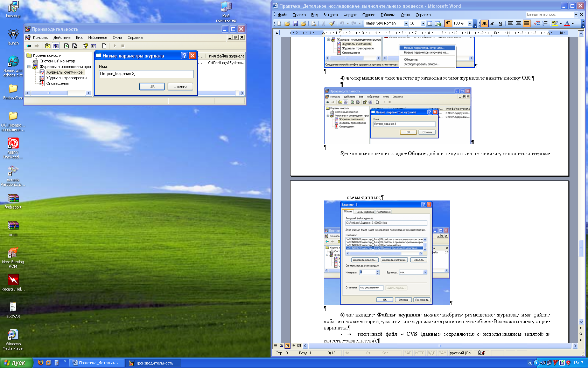Open font name dropdown Times New Roman
This screenshot has height=368, width=588.
[x=406, y=23]
